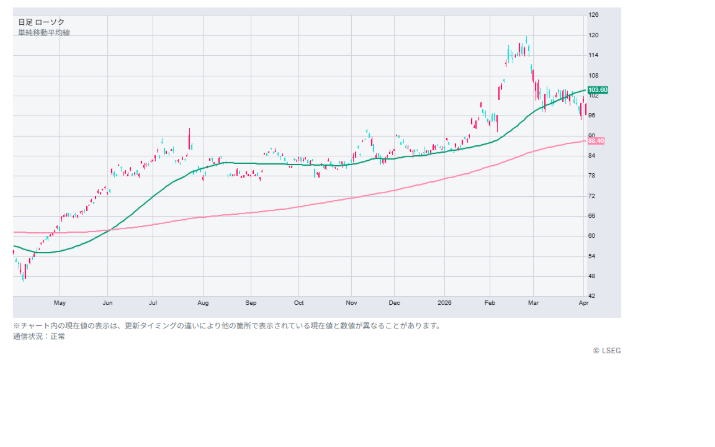This screenshot has height=447, width=715.
Task: Select the 2026 year label on time axis
Action: (x=446, y=301)
